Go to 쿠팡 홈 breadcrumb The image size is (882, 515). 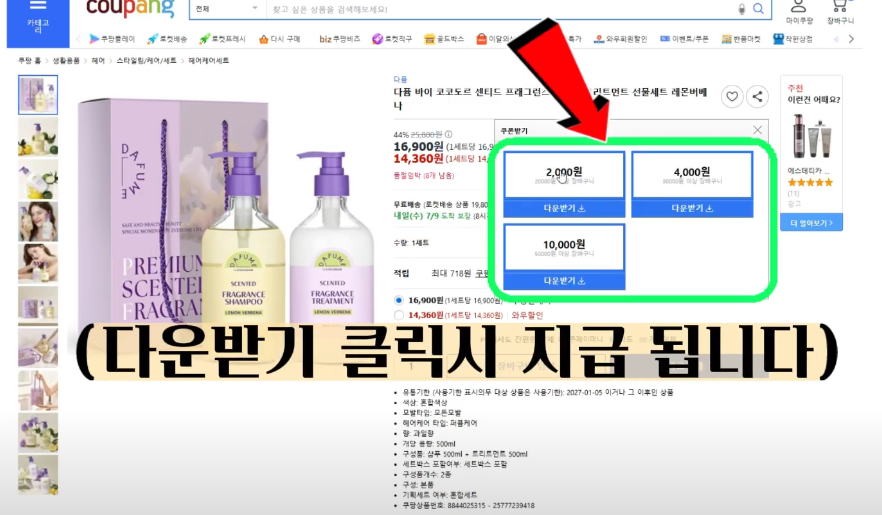tap(29, 60)
